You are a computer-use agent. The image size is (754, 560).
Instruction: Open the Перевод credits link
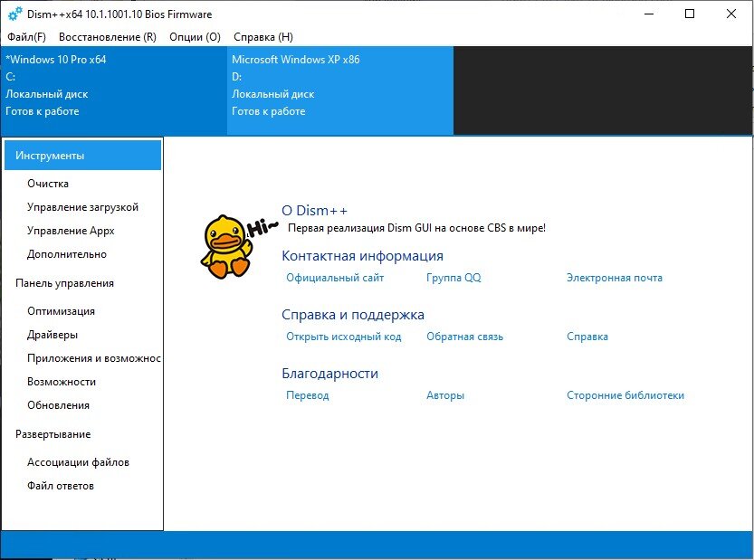pyautogui.click(x=307, y=395)
